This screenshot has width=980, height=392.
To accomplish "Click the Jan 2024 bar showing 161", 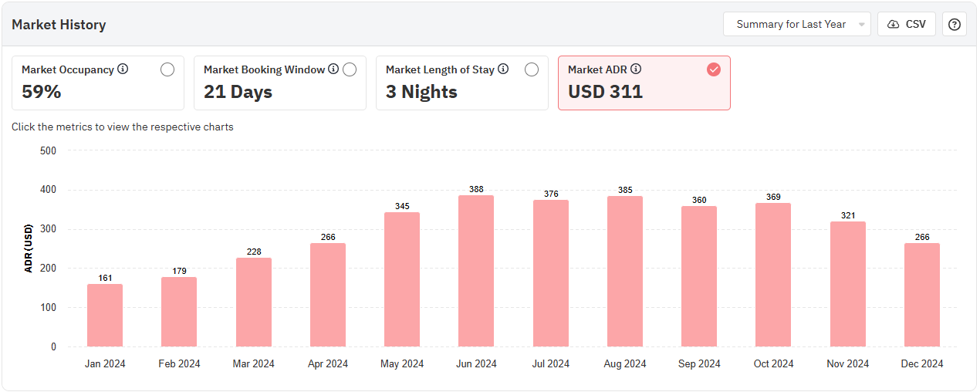I will click(x=105, y=316).
